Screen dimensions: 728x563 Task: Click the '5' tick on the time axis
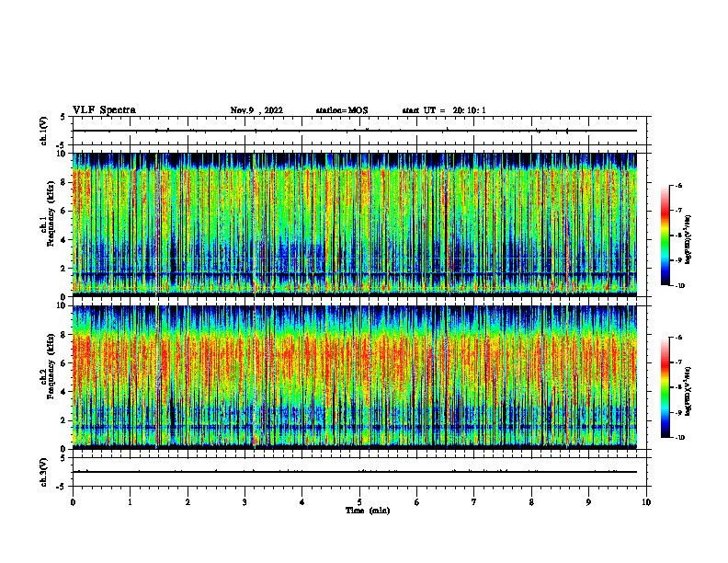pyautogui.click(x=359, y=502)
